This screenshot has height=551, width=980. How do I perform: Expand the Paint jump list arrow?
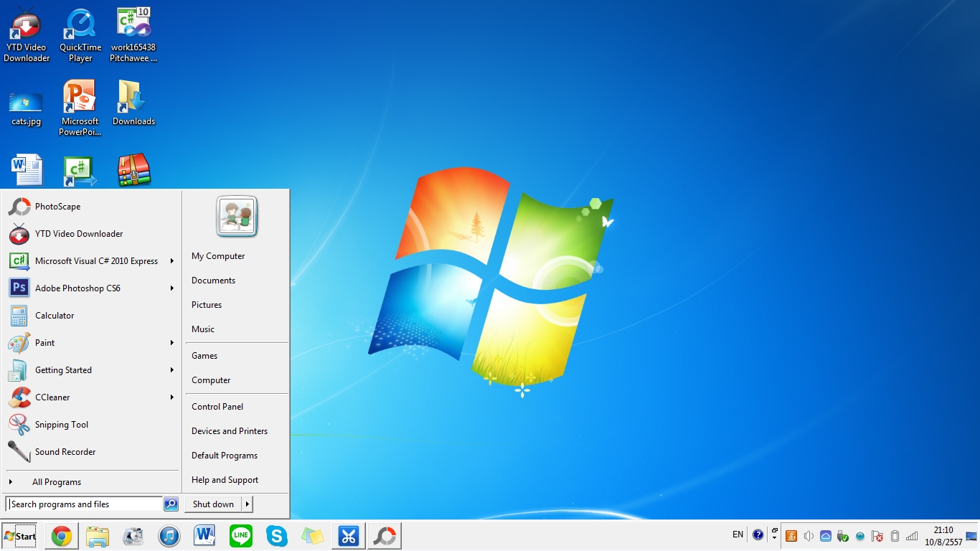[x=172, y=343]
